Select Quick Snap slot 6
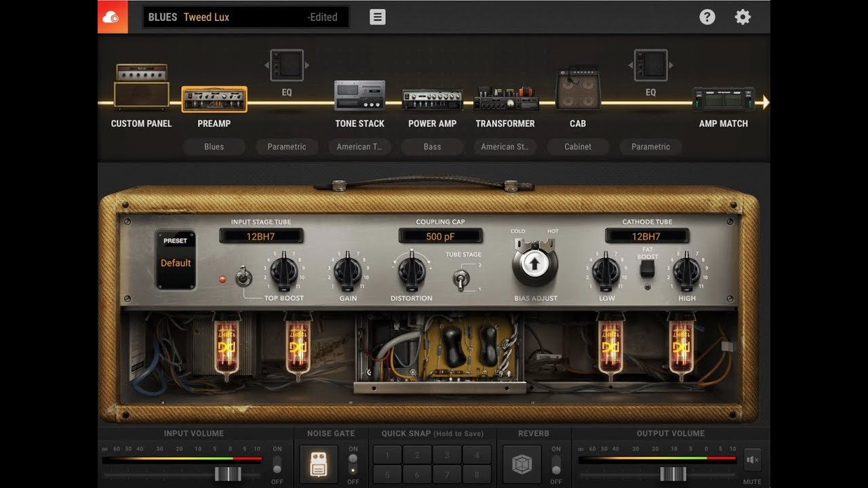The height and width of the screenshot is (488, 868). (x=417, y=474)
